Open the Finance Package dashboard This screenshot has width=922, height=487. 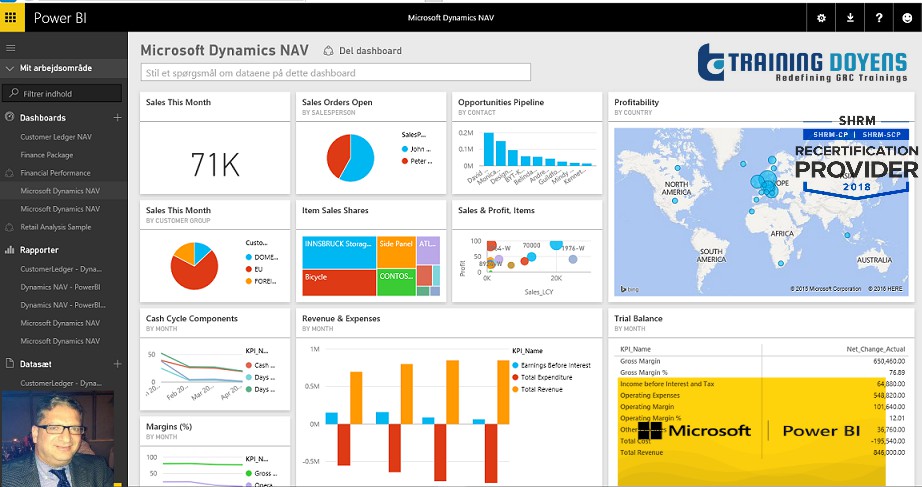coord(46,155)
